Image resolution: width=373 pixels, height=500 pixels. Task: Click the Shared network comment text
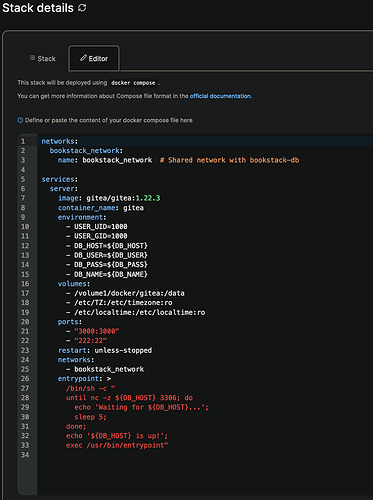pos(230,160)
